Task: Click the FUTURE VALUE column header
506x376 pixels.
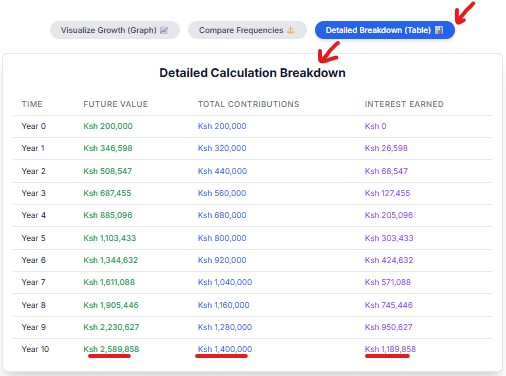Action: click(x=115, y=104)
